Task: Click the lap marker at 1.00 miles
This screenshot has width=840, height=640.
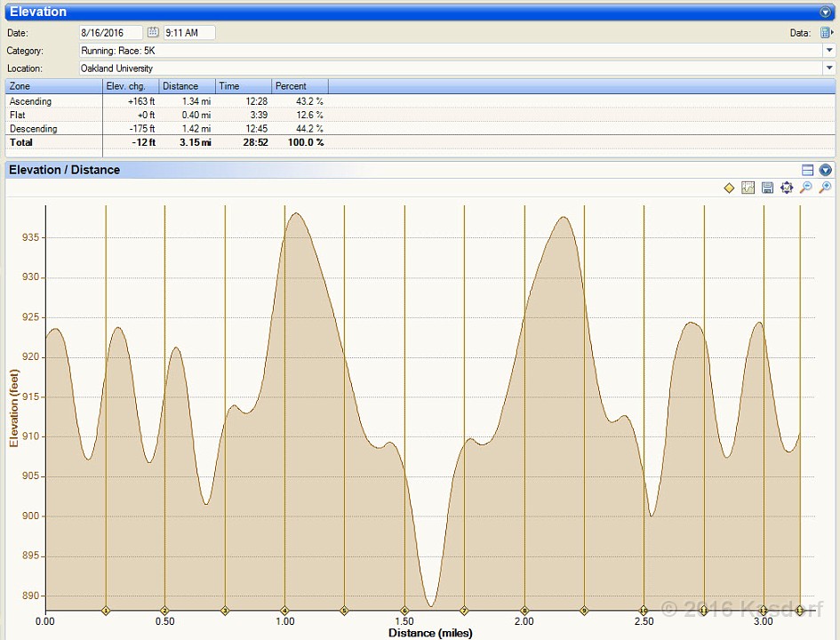Action: (285, 611)
